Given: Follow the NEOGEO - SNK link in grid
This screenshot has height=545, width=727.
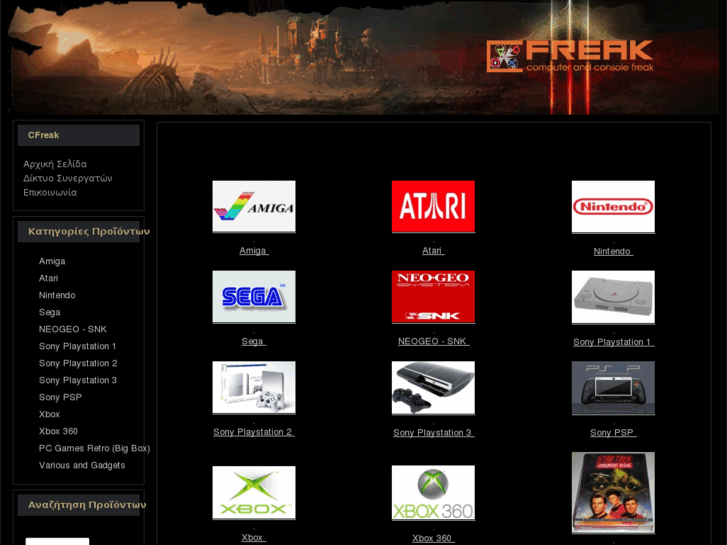Looking at the screenshot, I should click(x=433, y=341).
